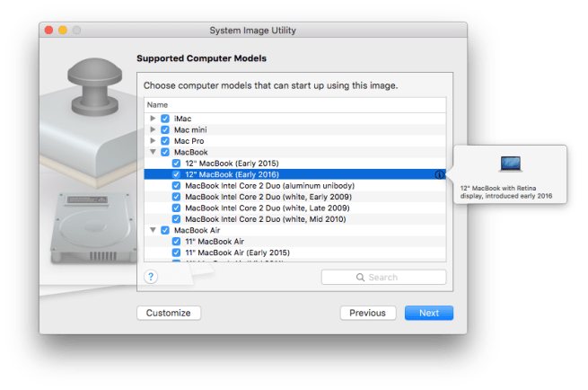
Task: Select the MacBook Air group label
Action: (197, 230)
